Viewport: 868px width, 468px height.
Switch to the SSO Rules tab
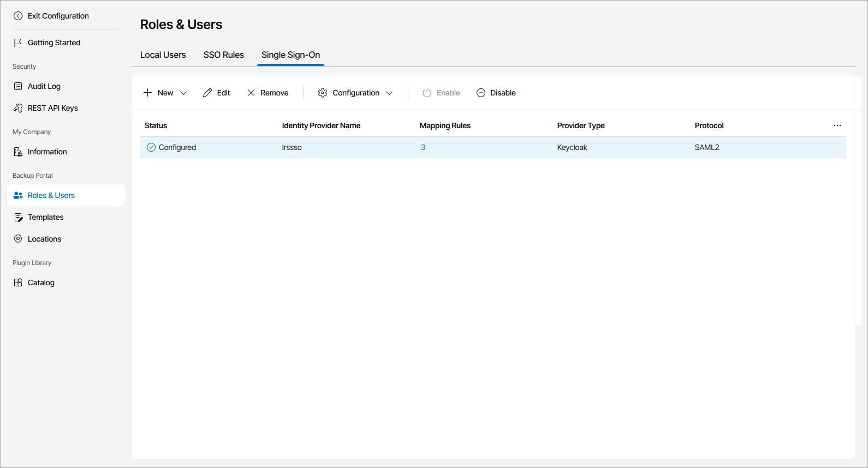[224, 55]
